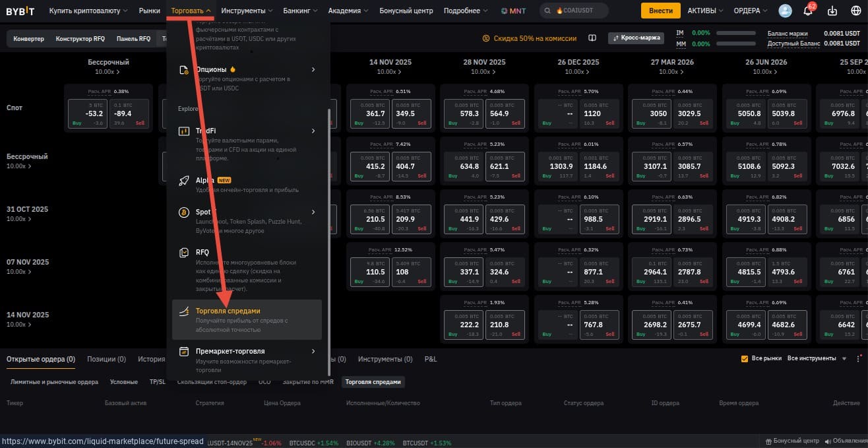868x448 pixels.
Task: Open the orders panel three-dot menu
Action: [858, 359]
